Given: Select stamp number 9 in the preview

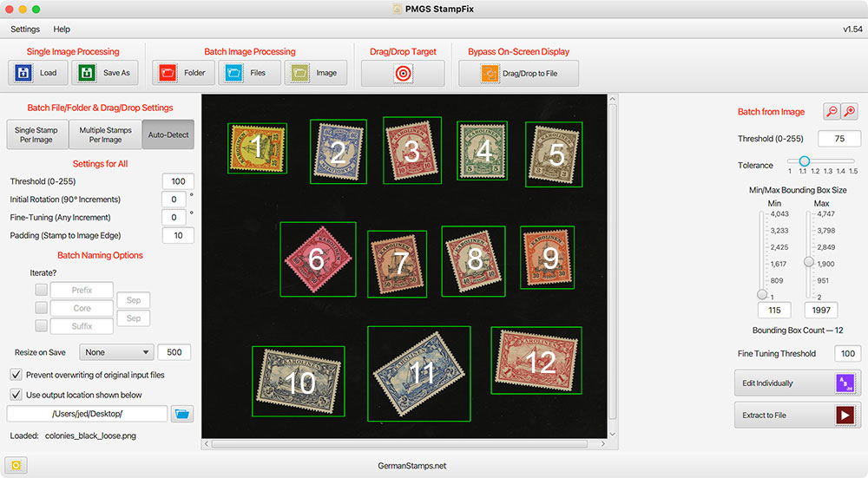Looking at the screenshot, I should [x=547, y=258].
